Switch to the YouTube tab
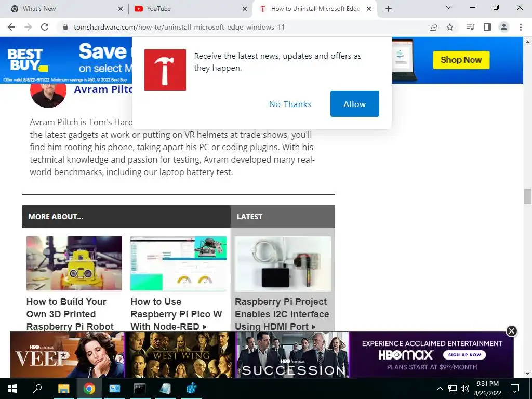Viewport: 532px width, 399px height. coord(190,9)
